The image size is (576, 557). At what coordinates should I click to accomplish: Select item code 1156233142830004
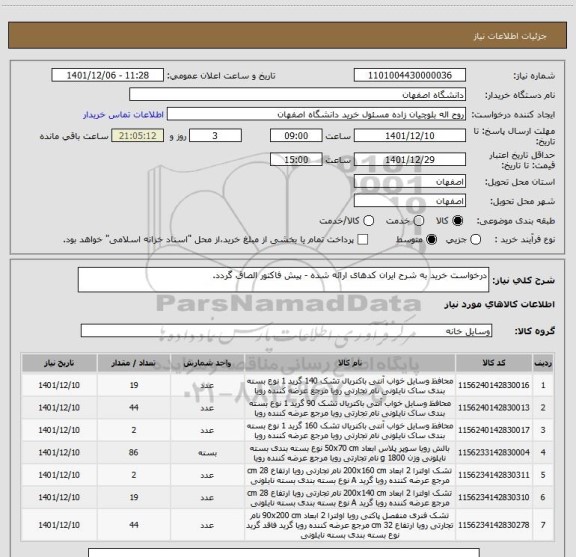[494, 452]
